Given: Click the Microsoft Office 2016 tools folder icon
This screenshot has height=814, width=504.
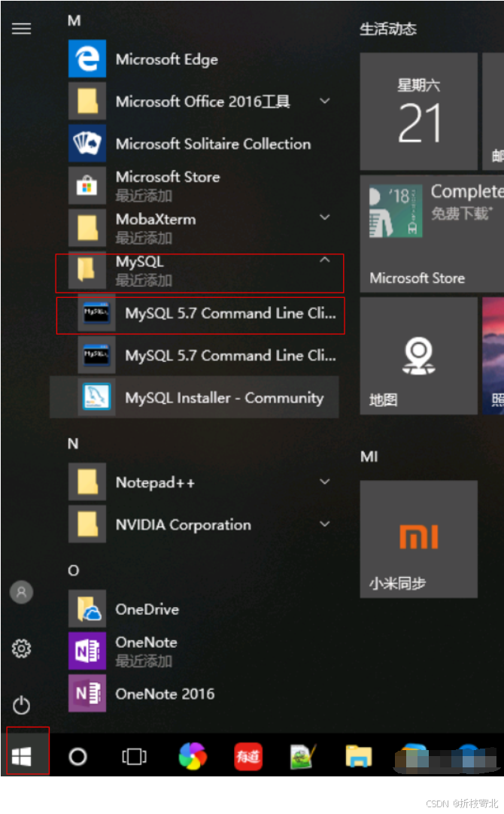Looking at the screenshot, I should (x=87, y=101).
